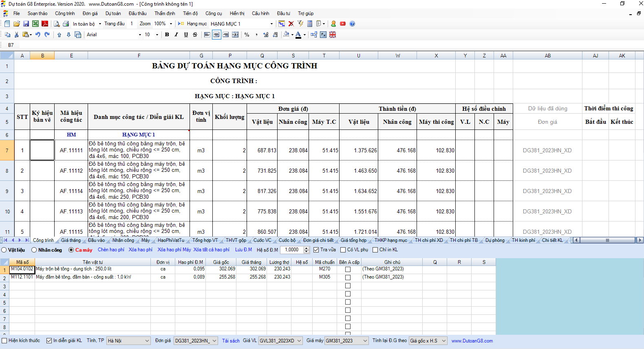Apply percent number format

[247, 35]
